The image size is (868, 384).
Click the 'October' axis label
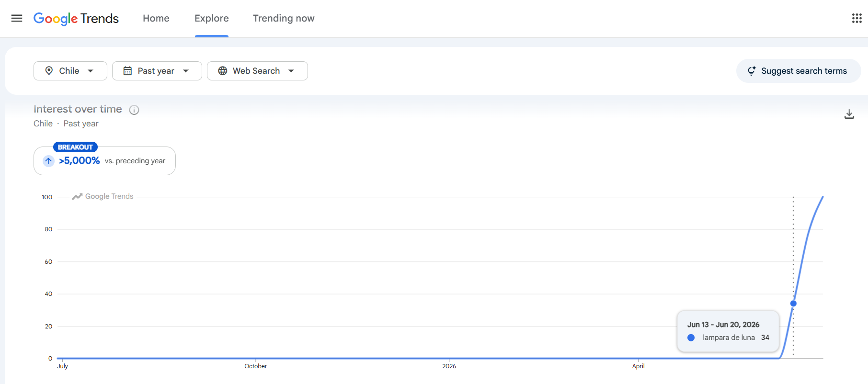coord(256,366)
